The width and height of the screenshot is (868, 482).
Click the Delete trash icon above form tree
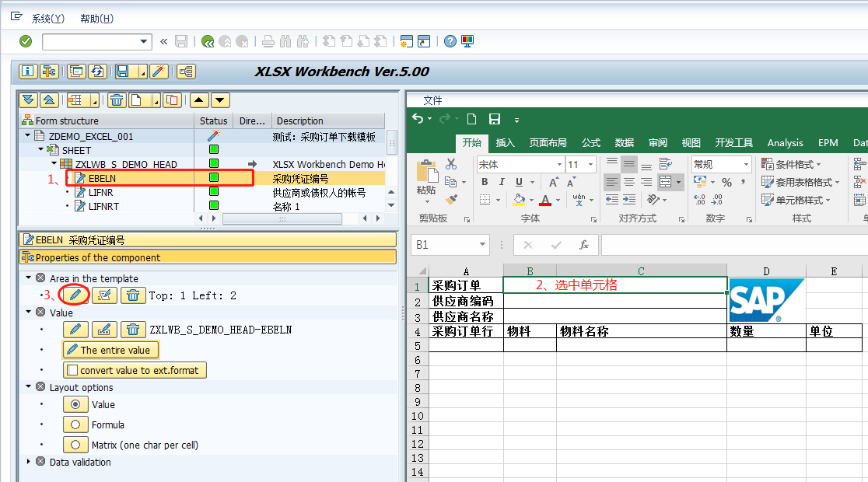pyautogui.click(x=117, y=100)
